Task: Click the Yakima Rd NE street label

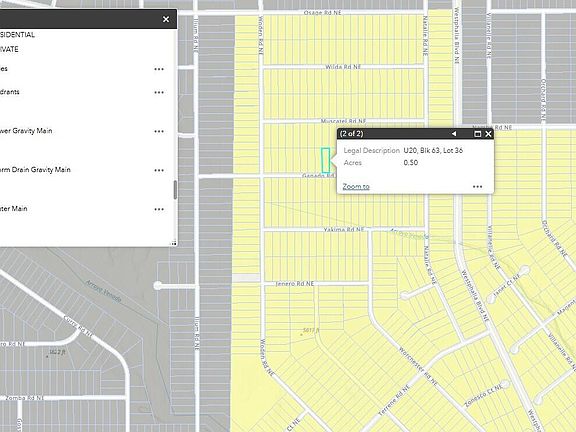Action: coord(344,230)
